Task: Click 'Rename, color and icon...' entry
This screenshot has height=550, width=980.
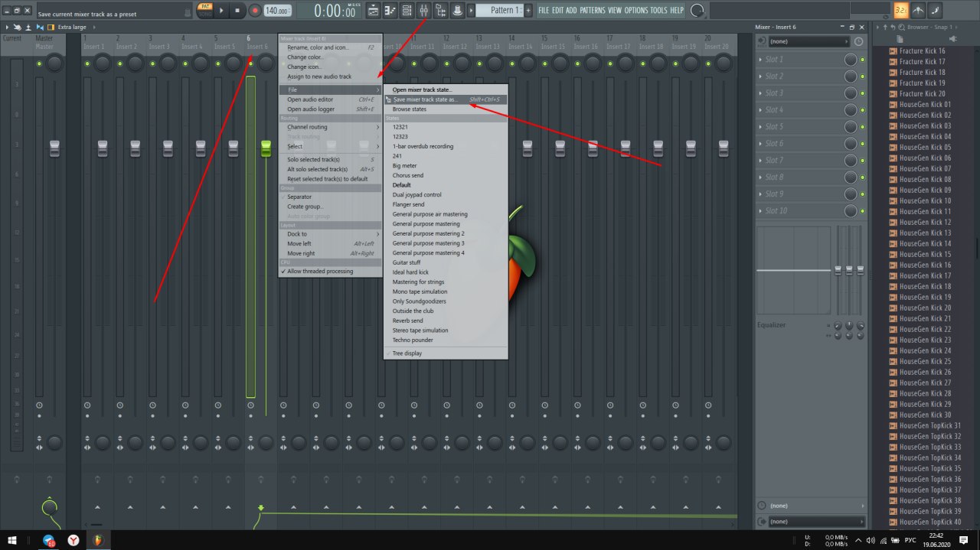Action: (x=330, y=47)
